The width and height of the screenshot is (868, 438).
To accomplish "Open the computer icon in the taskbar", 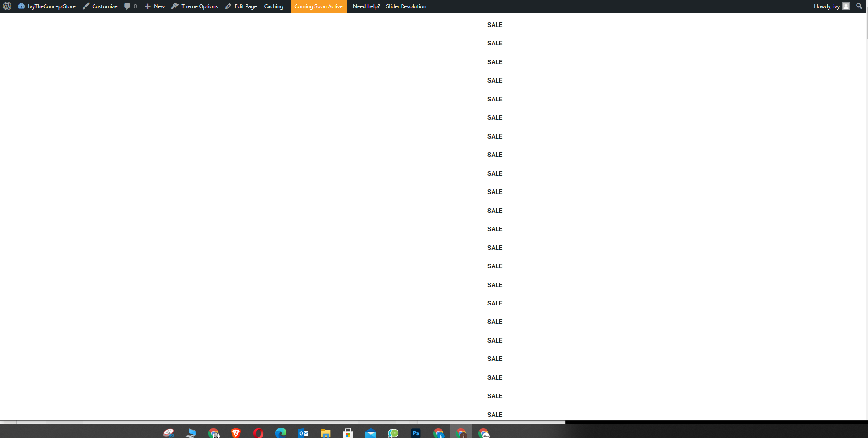I will tap(191, 433).
